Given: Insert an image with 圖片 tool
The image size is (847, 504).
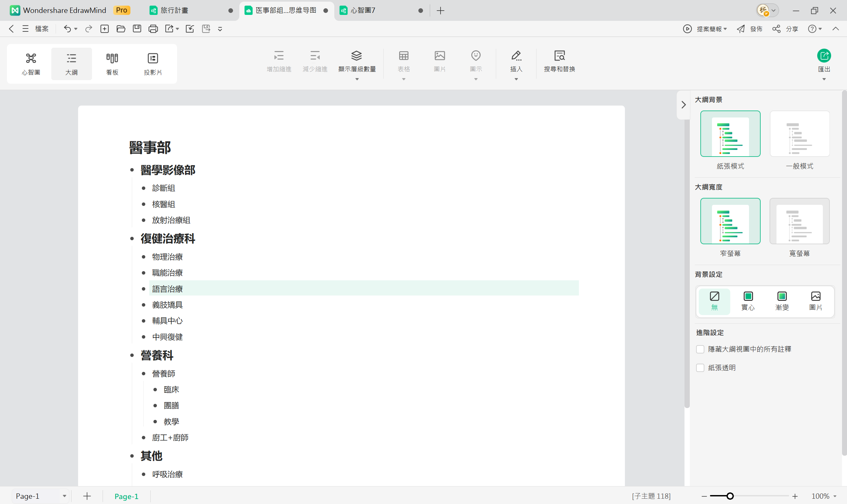Looking at the screenshot, I should coord(440,61).
